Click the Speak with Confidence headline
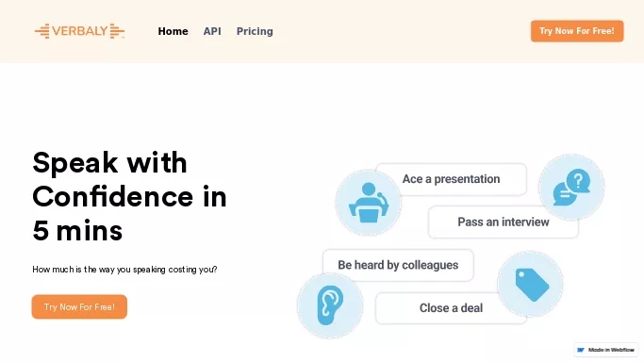Viewport: 644px width, 362px height. pyautogui.click(x=129, y=196)
